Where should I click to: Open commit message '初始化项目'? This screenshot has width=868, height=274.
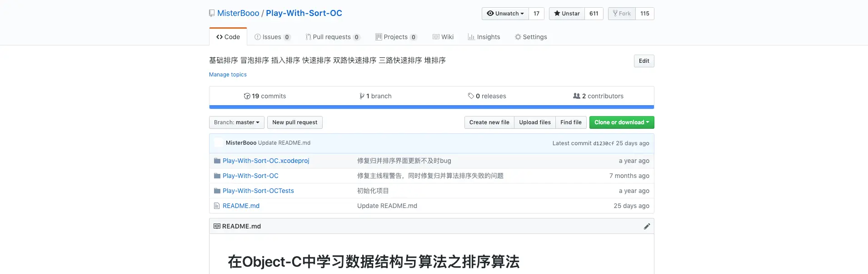click(373, 191)
